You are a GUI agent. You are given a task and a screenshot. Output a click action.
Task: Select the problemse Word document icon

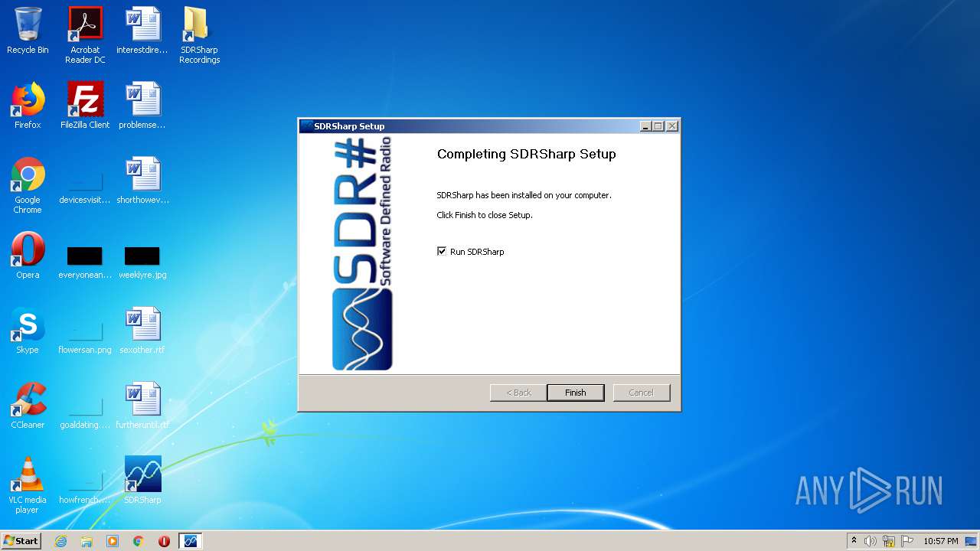[142, 106]
